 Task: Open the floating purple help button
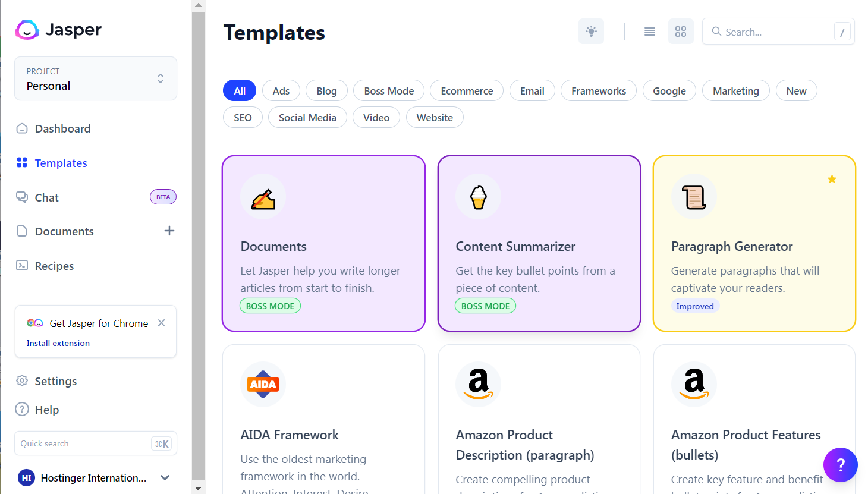pyautogui.click(x=840, y=464)
